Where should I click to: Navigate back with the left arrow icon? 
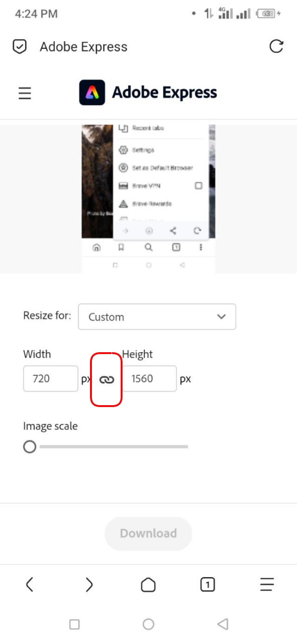[x=30, y=585]
